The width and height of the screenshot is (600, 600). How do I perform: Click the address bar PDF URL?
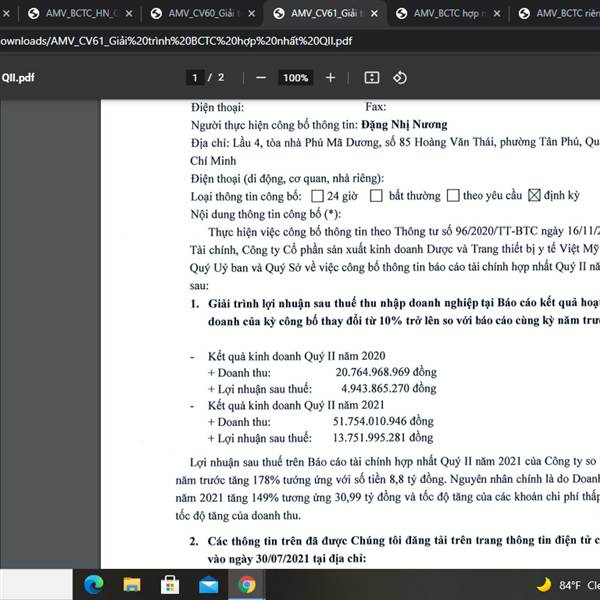coord(176,41)
